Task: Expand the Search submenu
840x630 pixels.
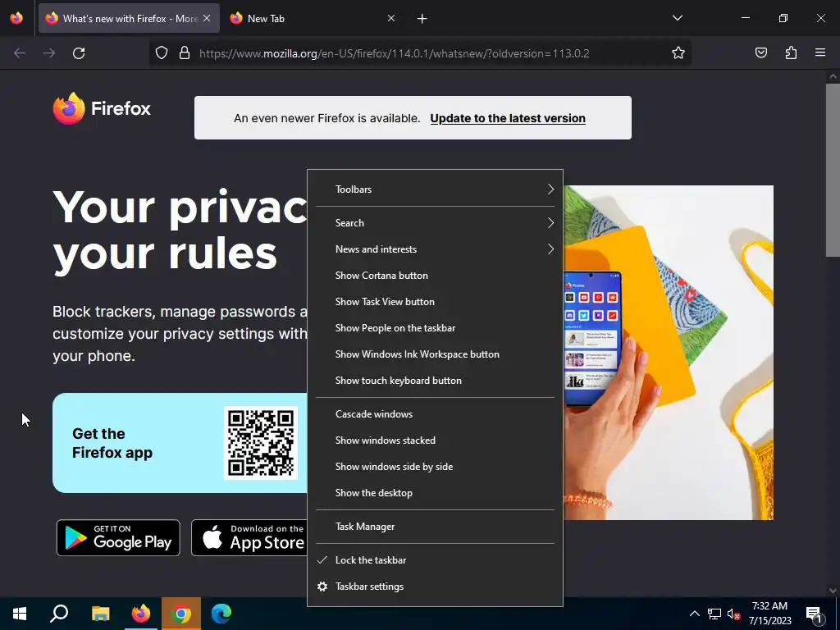Action: coord(435,223)
